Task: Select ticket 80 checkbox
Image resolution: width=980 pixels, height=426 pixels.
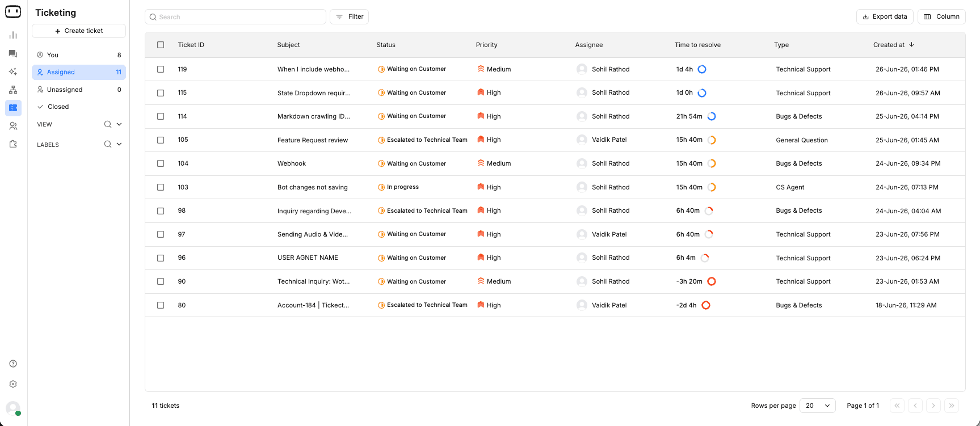Action: pyautogui.click(x=161, y=305)
